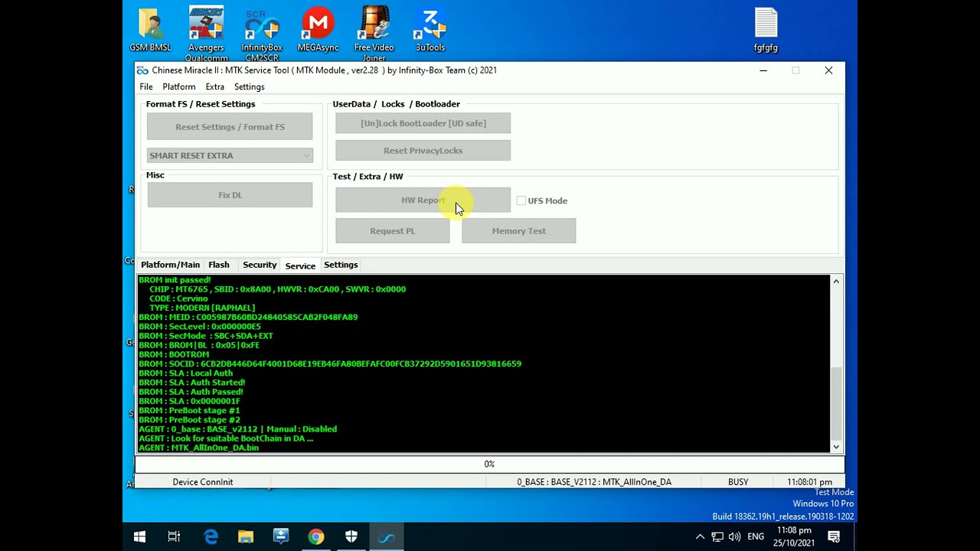Screen dimensions: 980x551
Task: Open GSM BMSL desktop folder icon
Action: [x=150, y=30]
